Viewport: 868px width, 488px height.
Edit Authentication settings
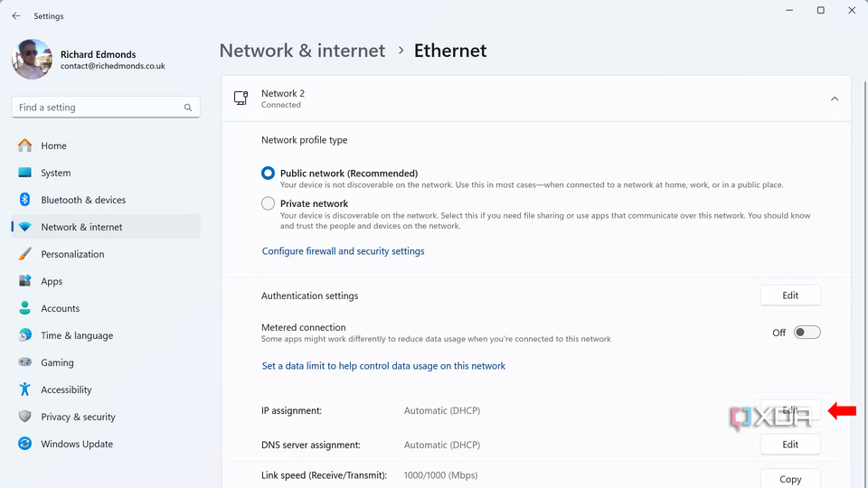pyautogui.click(x=790, y=296)
